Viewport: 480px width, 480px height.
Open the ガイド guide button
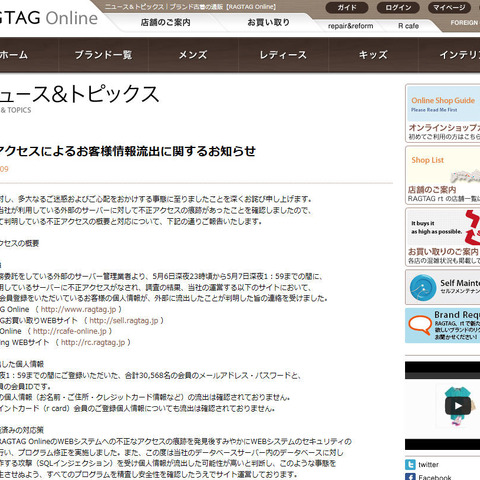click(347, 7)
